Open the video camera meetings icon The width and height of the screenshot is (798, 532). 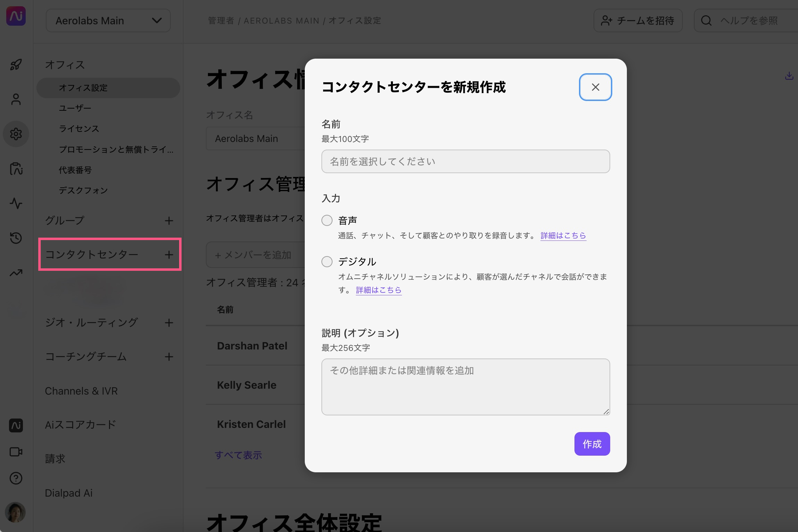(16, 452)
